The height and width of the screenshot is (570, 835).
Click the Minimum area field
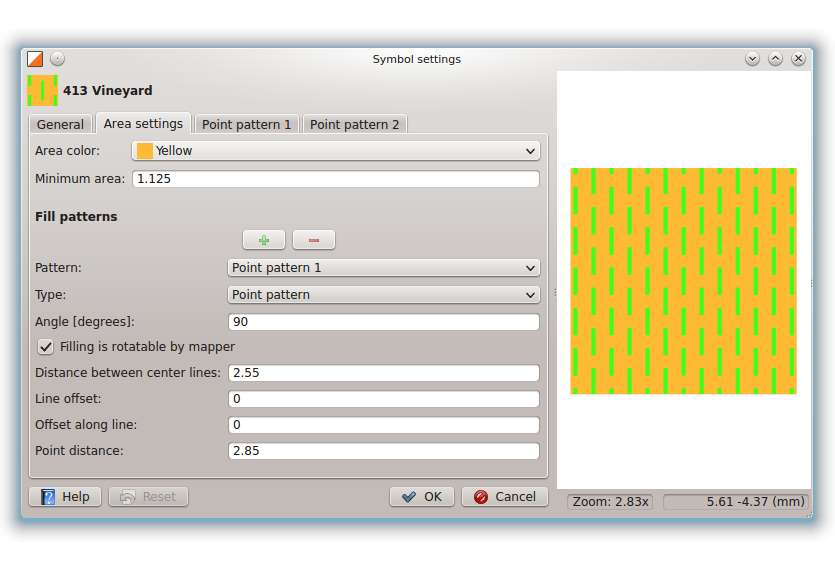[335, 179]
